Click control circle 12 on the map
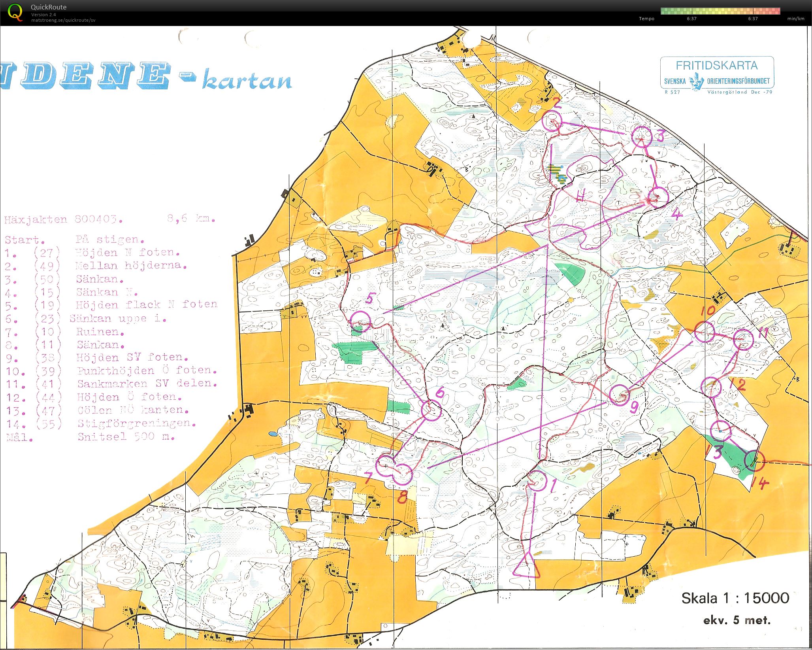This screenshot has width=812, height=650. (x=711, y=387)
